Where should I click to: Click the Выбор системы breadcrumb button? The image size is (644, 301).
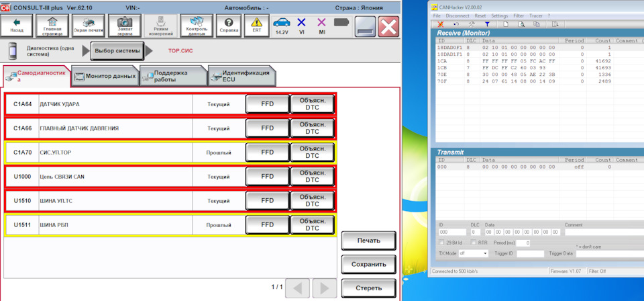pos(117,51)
